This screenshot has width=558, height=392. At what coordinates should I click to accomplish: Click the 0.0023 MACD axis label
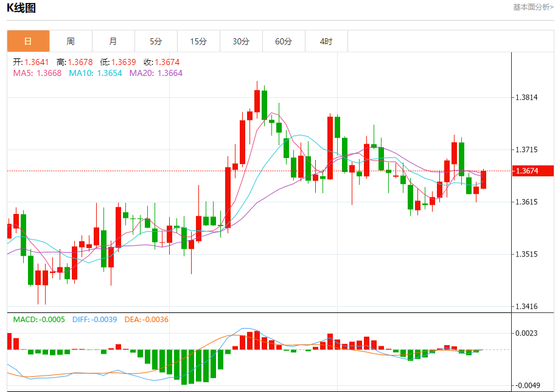[526, 333]
